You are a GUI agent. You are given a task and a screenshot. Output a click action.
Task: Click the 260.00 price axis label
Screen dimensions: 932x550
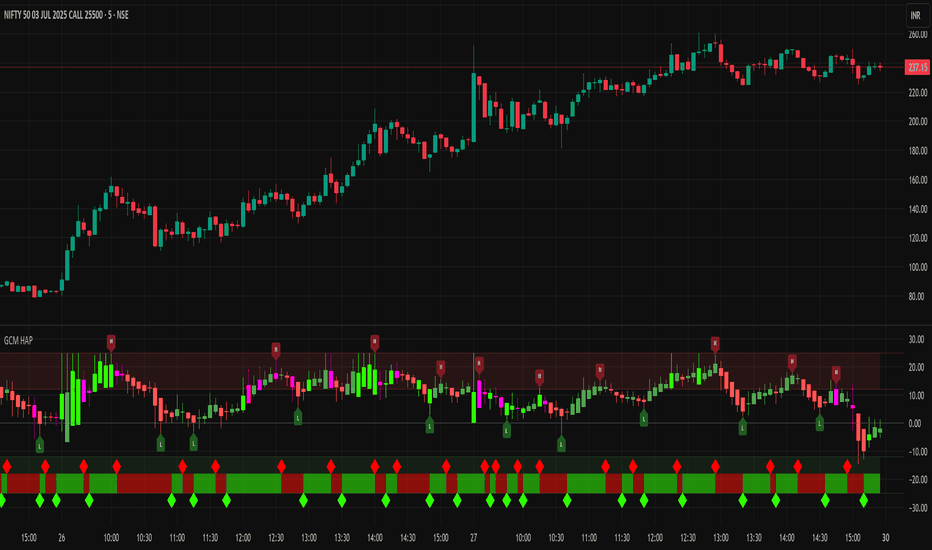point(918,34)
